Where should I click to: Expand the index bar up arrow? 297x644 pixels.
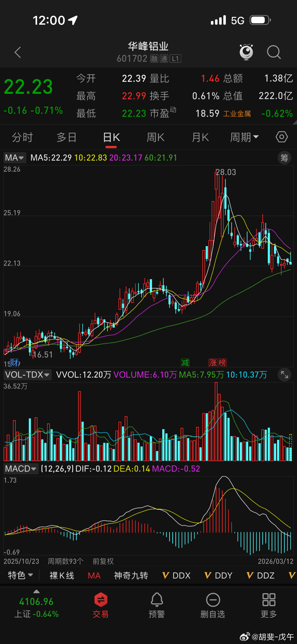tap(36, 591)
